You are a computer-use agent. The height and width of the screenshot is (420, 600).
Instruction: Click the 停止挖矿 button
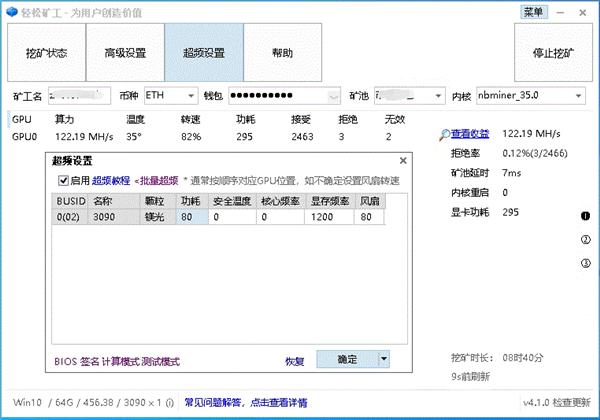tap(553, 52)
